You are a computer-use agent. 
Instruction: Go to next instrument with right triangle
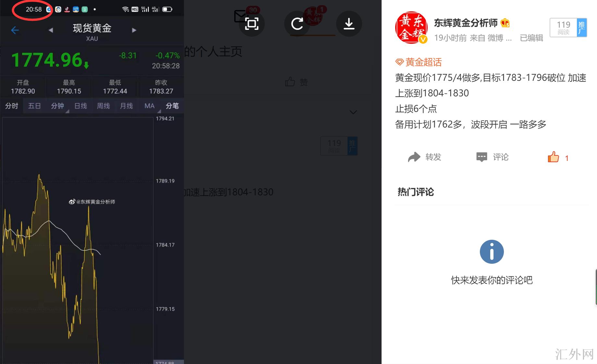point(134,30)
